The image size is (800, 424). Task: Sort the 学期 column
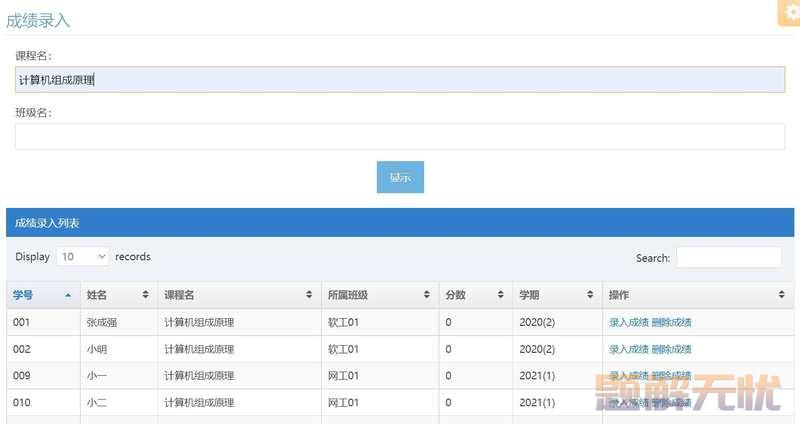click(x=590, y=294)
